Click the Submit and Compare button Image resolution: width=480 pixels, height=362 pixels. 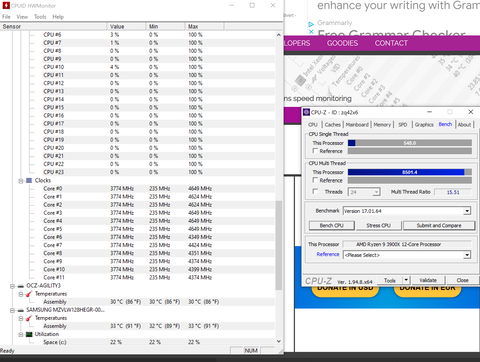[x=439, y=226]
